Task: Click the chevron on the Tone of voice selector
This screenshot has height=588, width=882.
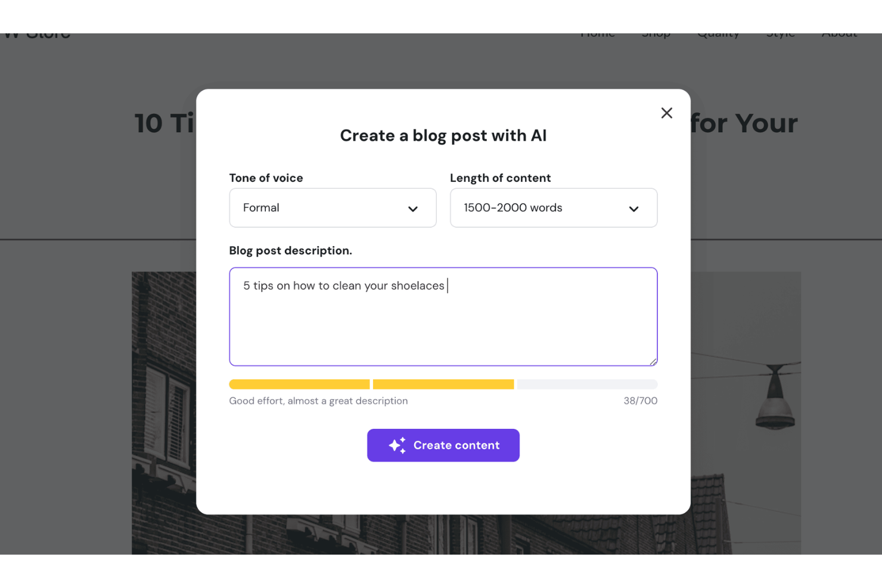Action: (413, 209)
